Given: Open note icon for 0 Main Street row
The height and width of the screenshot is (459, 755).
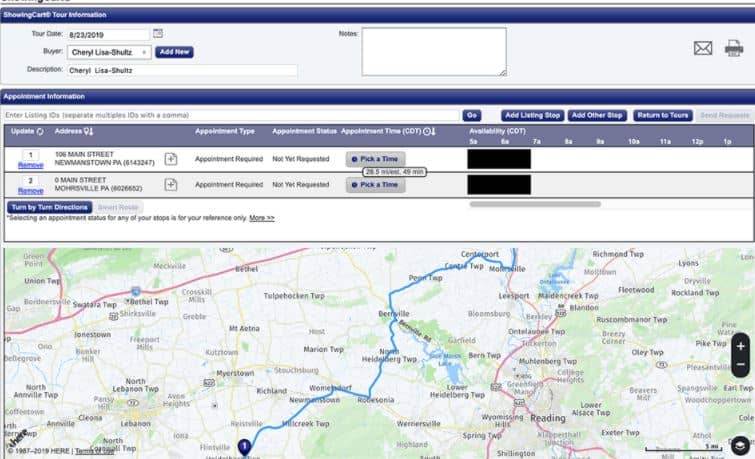Looking at the screenshot, I should [x=171, y=184].
